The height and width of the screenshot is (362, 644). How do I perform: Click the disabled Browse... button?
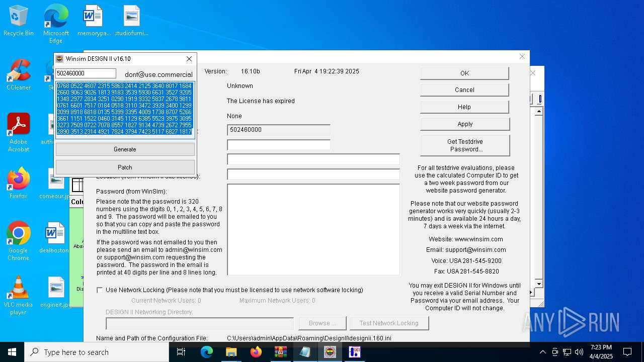tap(322, 323)
